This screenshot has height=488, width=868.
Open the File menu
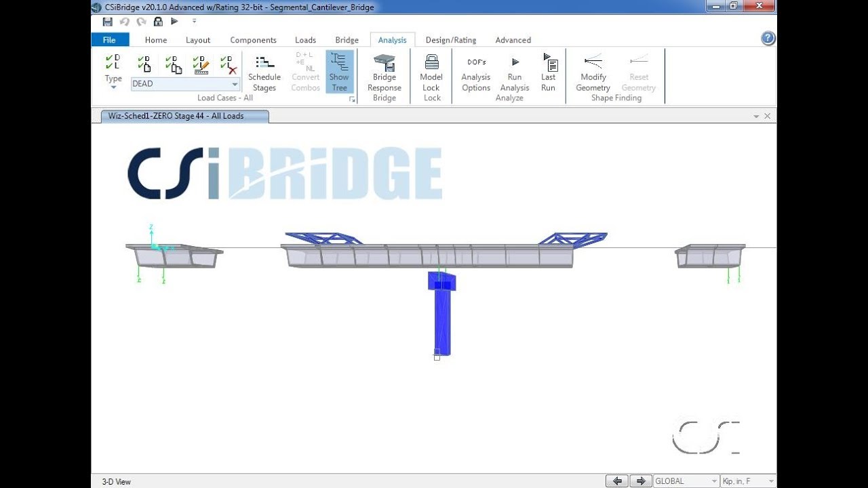109,40
